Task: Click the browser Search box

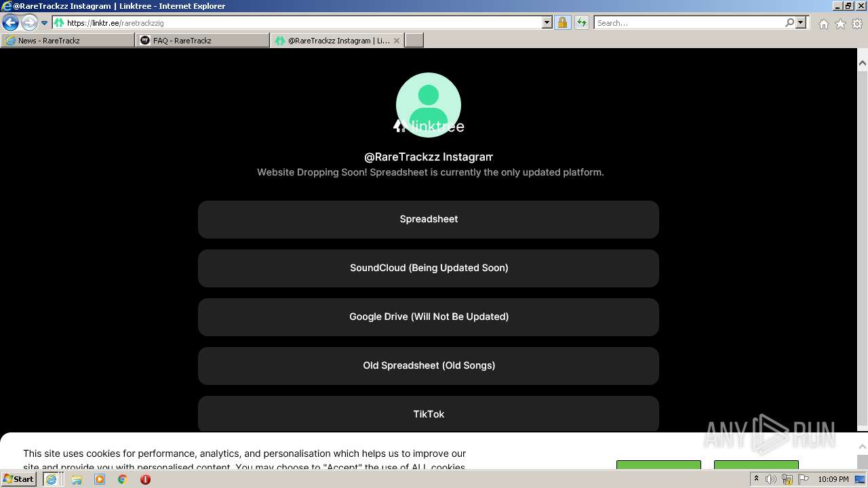Action: [689, 23]
